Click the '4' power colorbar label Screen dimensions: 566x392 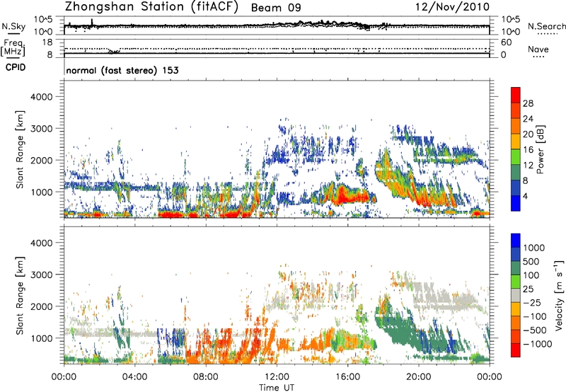[526, 196]
